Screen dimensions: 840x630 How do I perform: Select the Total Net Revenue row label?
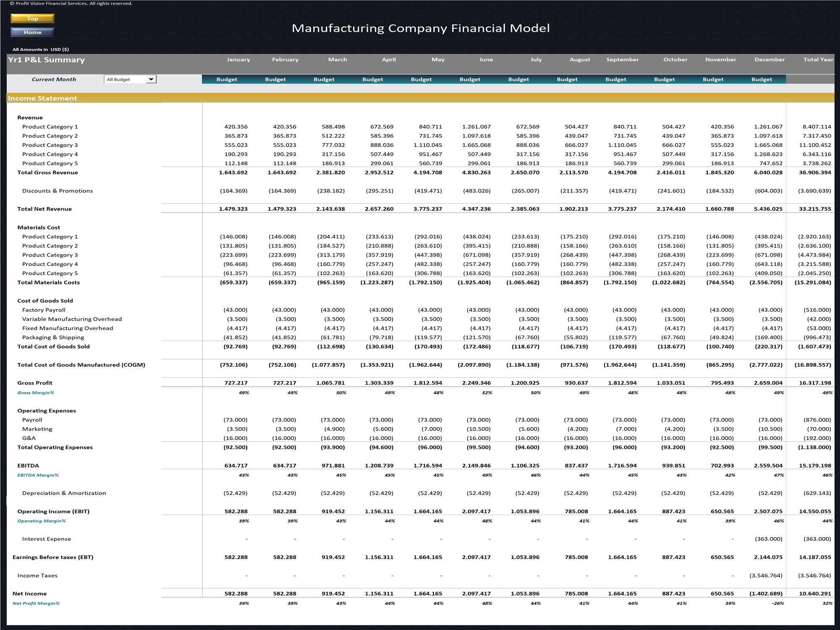pyautogui.click(x=45, y=209)
